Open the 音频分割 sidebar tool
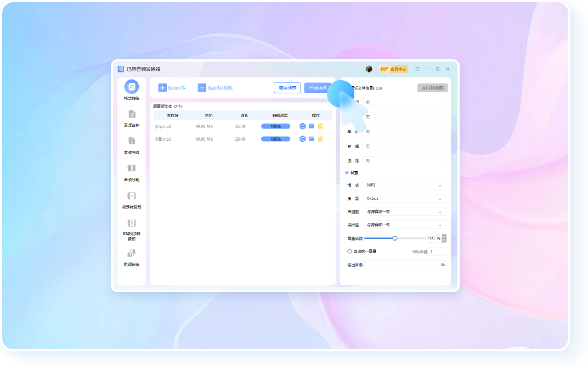 coord(131,172)
